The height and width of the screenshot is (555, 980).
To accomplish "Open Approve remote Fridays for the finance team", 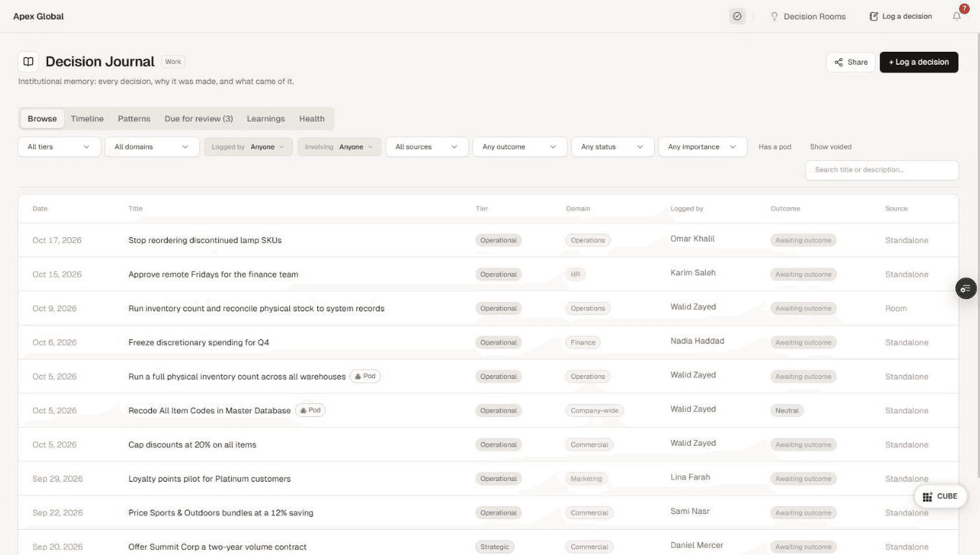I will click(x=213, y=275).
